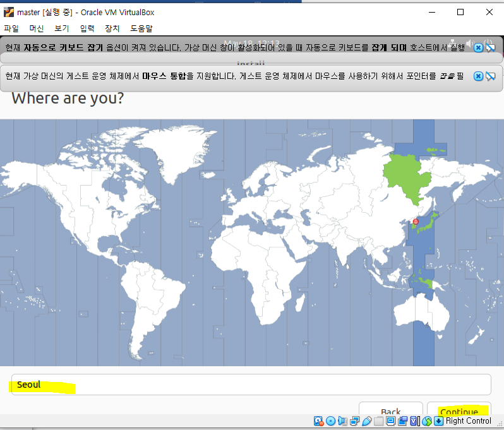Click Continue in the installer
504x430 pixels.
pos(459,409)
